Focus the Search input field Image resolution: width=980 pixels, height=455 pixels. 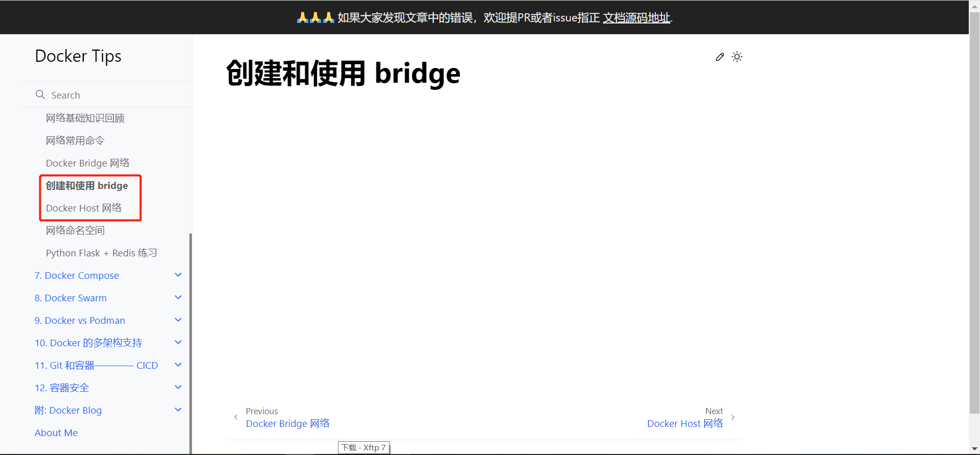tap(108, 95)
